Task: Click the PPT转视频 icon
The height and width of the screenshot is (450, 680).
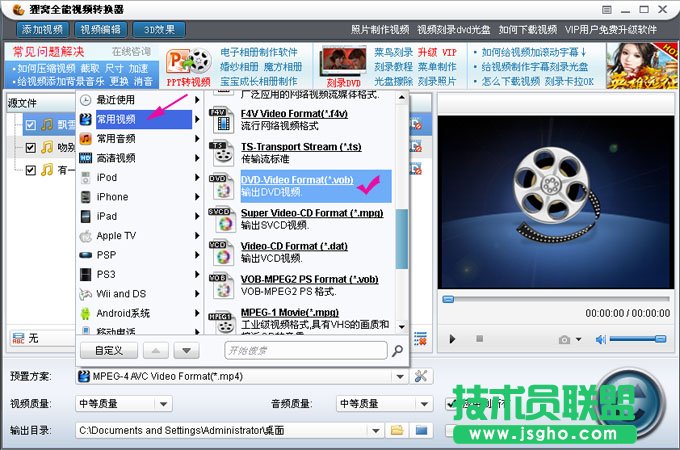Action: click(187, 67)
